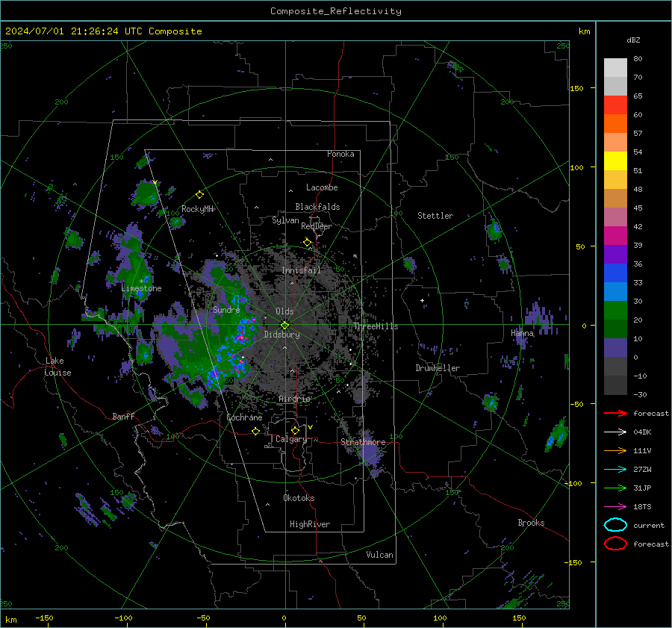Click the cyan current ellipse icon
The width and height of the screenshot is (672, 628).
coord(615,525)
